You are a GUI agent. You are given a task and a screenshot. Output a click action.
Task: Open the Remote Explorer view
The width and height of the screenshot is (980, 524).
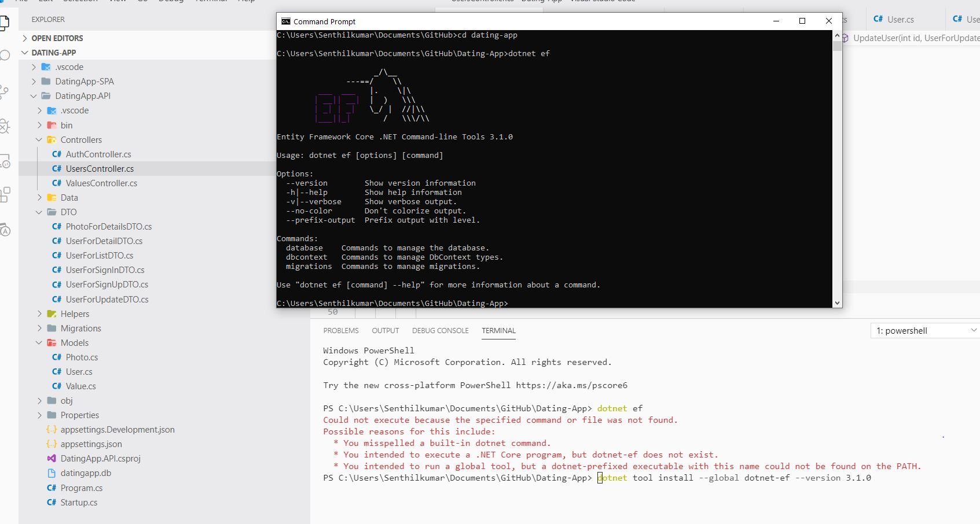coord(5,161)
